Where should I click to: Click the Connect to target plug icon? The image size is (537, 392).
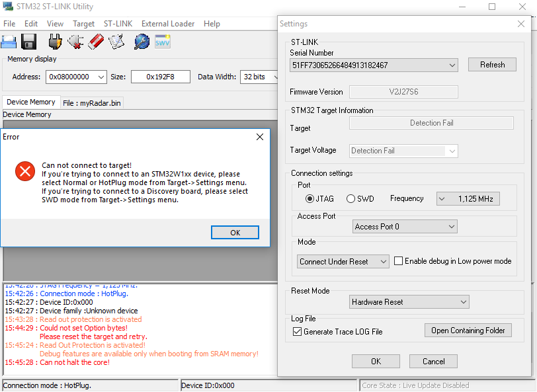[55, 42]
